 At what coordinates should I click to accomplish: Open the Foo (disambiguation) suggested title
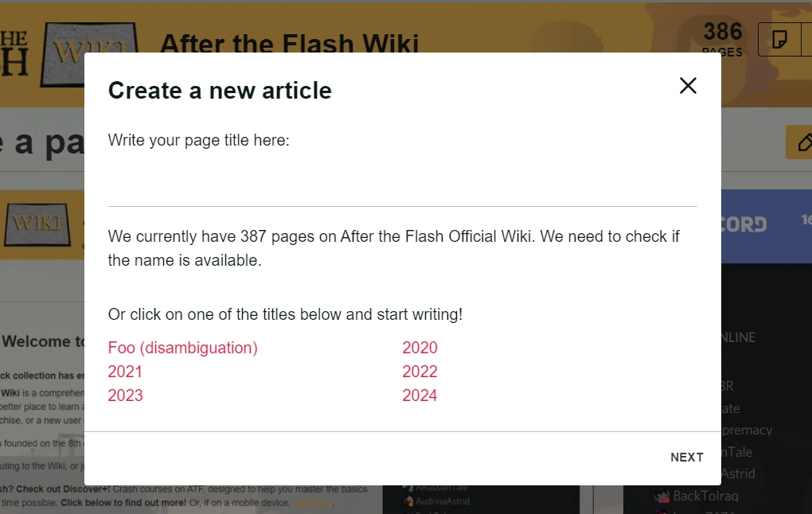[x=183, y=348]
